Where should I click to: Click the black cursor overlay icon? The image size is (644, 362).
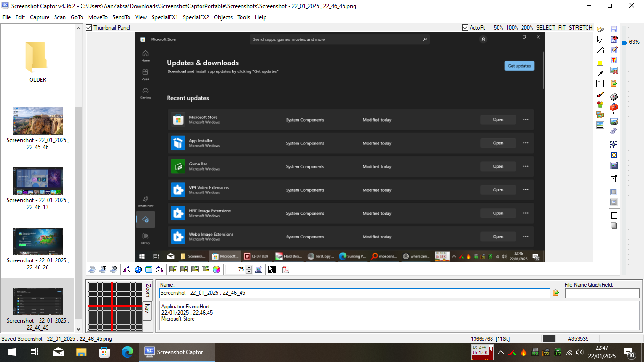tap(272, 269)
